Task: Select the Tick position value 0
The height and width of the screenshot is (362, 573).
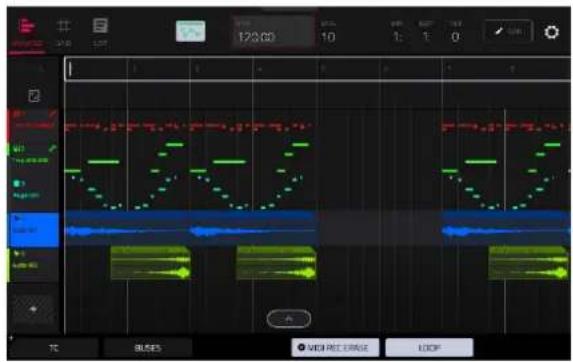Action: [x=455, y=37]
